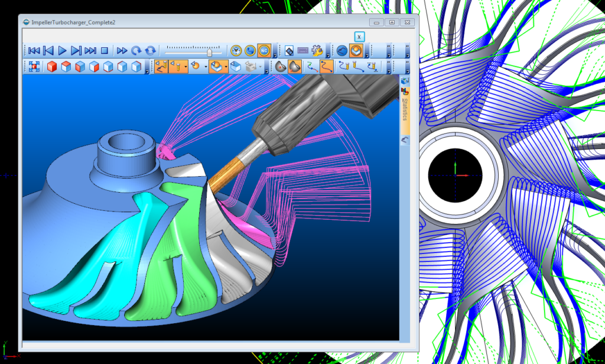Click the NC program globe icon
Image resolution: width=605 pixels, height=364 pixels.
[x=264, y=50]
